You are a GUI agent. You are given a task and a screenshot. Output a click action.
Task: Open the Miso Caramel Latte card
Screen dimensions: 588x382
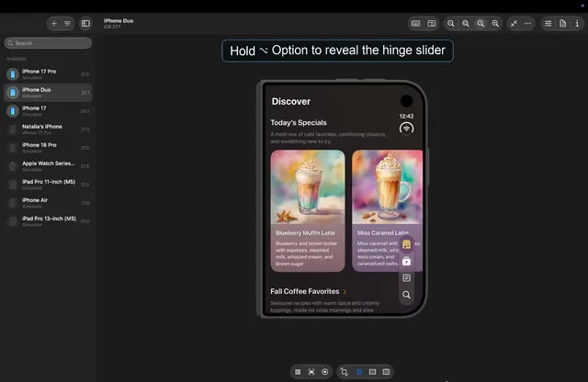pyautogui.click(x=387, y=210)
